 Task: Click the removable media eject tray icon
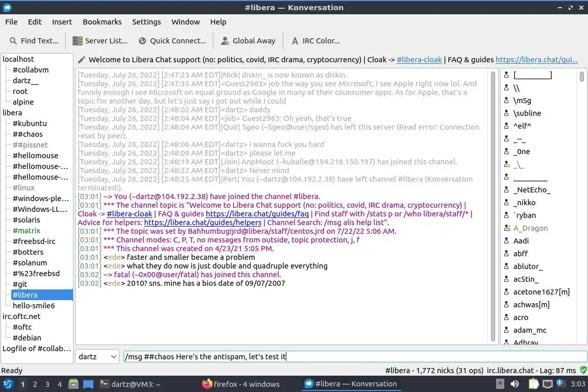coord(500,384)
